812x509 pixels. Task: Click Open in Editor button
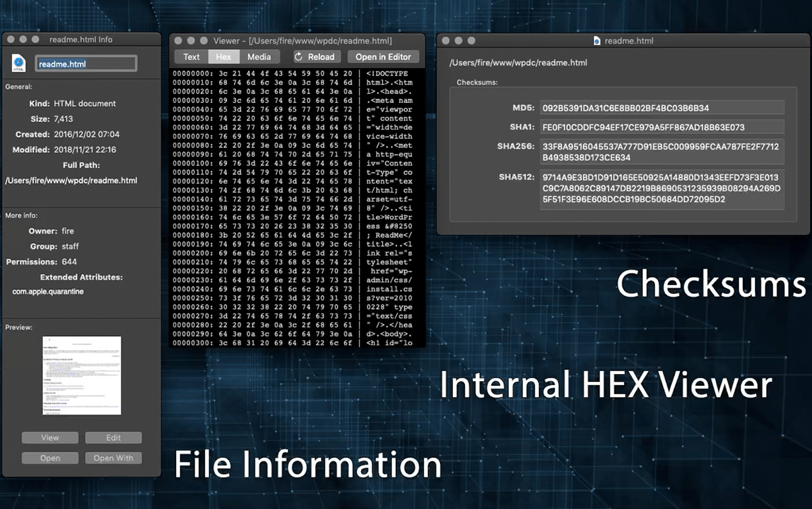tap(383, 57)
